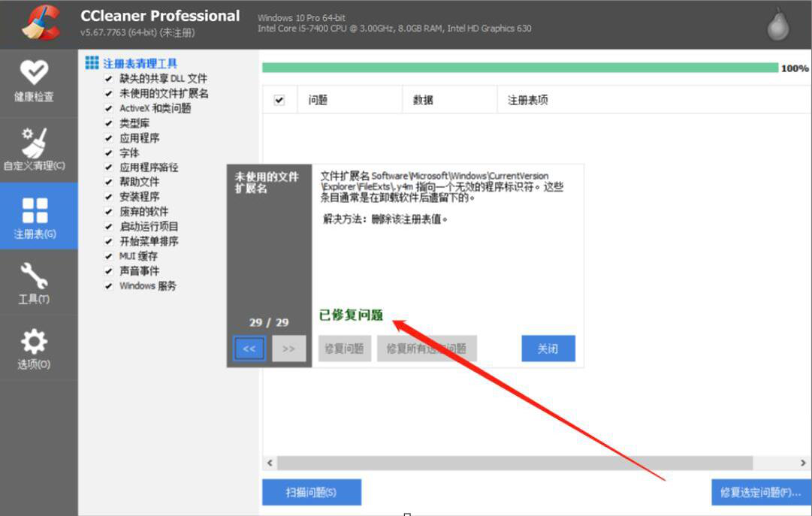
Task: Toggle 应用程序路径 checkbox
Action: pyautogui.click(x=108, y=167)
